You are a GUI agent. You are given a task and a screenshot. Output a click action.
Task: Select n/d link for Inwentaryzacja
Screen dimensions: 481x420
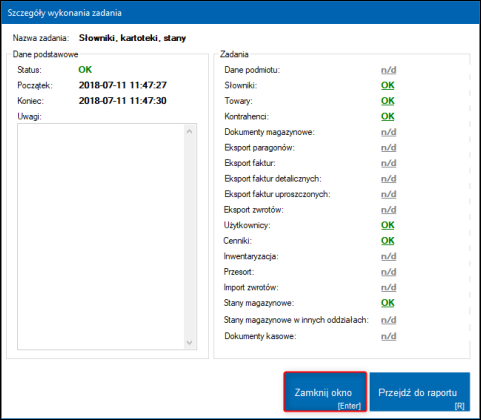click(389, 256)
